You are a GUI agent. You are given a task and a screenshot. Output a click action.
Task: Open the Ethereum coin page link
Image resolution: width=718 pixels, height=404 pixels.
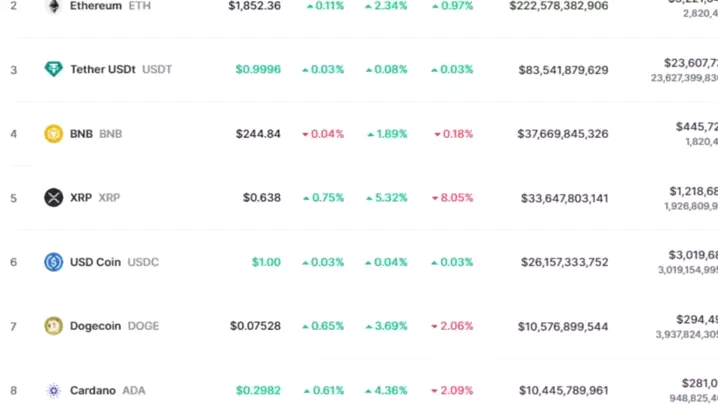pos(95,6)
